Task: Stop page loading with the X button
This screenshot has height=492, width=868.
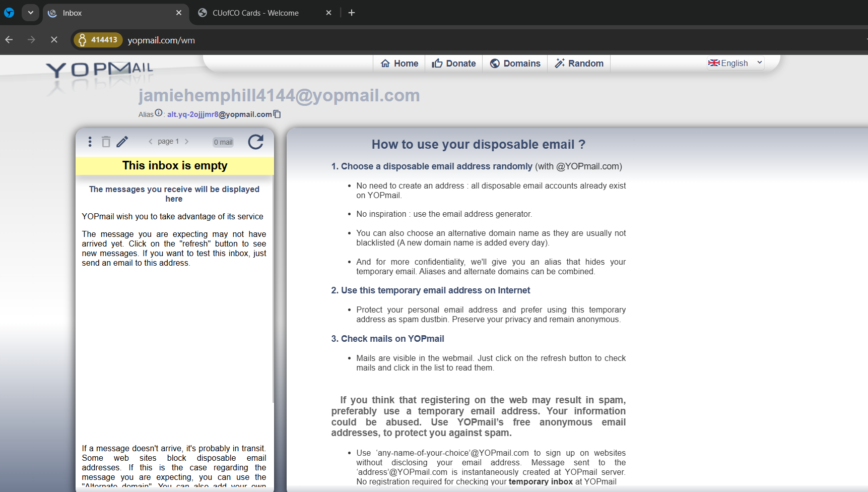Action: 54,40
